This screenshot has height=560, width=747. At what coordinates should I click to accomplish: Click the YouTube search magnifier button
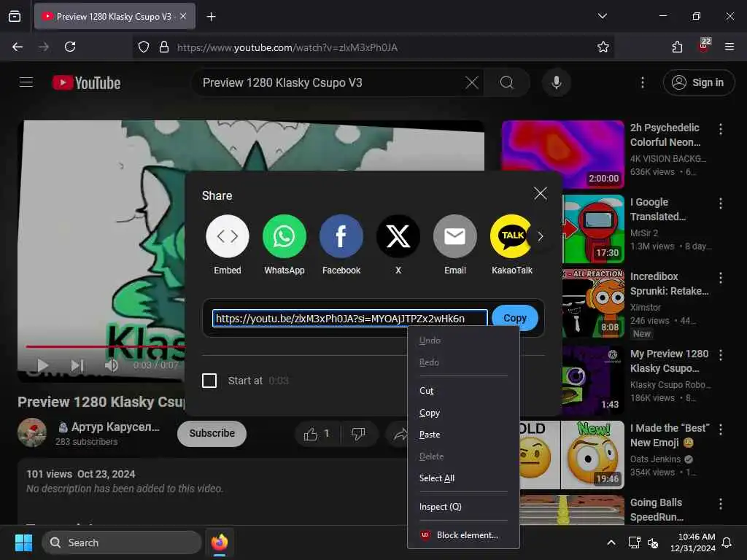point(506,83)
